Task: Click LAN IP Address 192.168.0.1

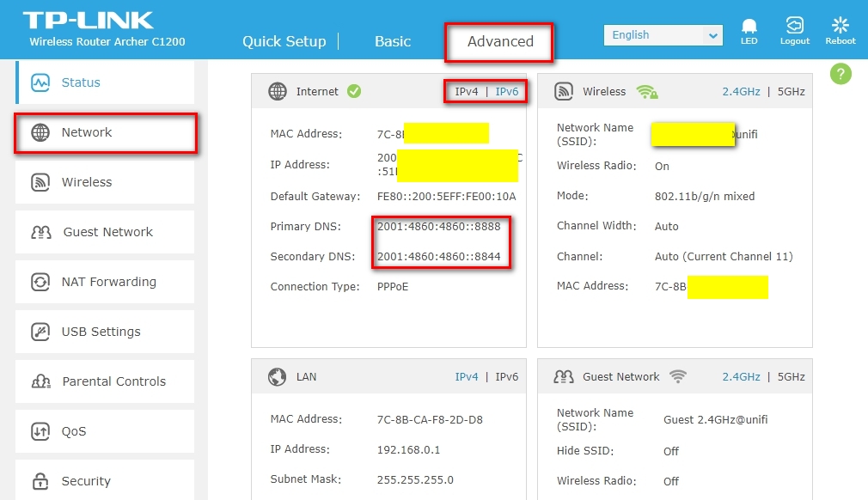Action: [x=408, y=449]
